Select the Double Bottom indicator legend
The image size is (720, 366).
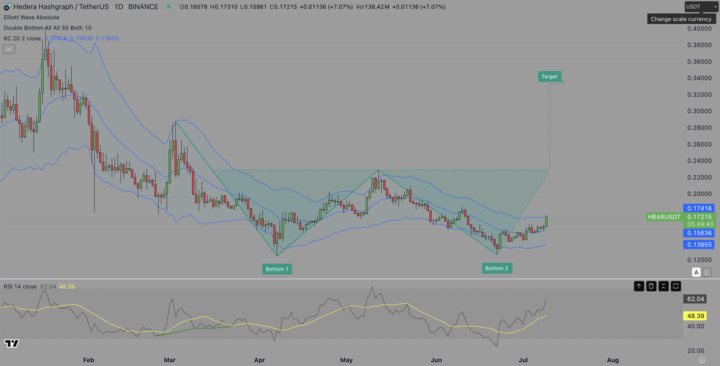point(48,28)
